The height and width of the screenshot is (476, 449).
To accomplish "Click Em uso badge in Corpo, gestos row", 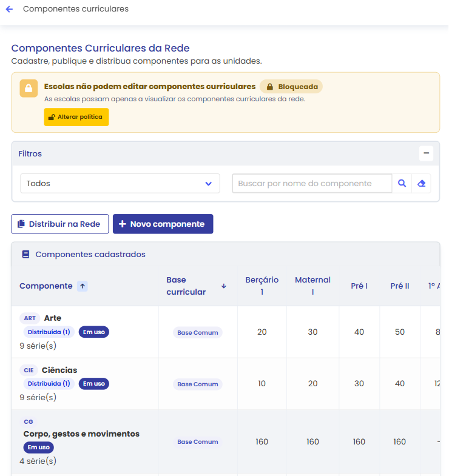I will click(x=39, y=448).
